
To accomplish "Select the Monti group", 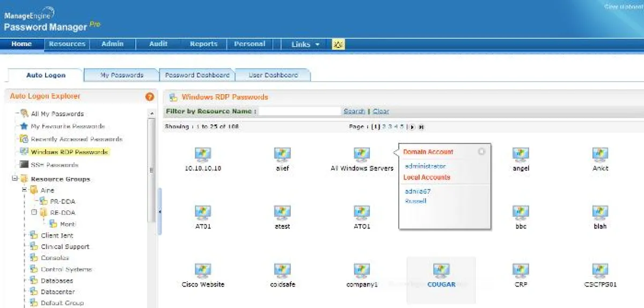I will [x=68, y=224].
